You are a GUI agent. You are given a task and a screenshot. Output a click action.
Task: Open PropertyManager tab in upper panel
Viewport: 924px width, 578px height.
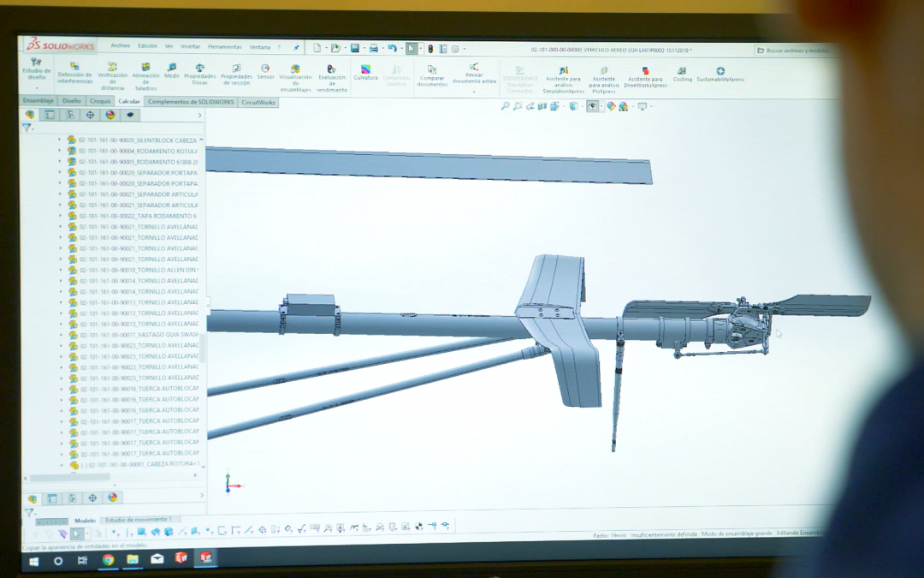click(x=50, y=115)
